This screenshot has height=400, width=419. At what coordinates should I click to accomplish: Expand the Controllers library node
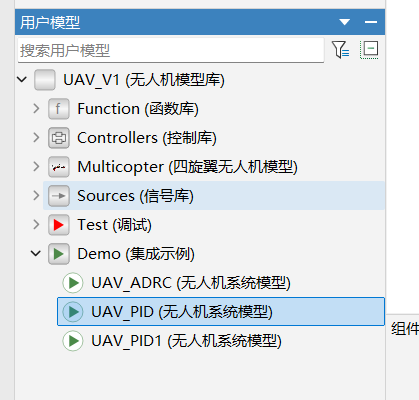pyautogui.click(x=36, y=138)
